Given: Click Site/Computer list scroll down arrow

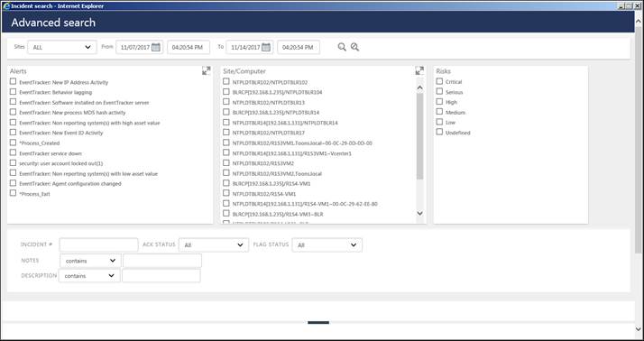Looking at the screenshot, I should (x=419, y=213).
